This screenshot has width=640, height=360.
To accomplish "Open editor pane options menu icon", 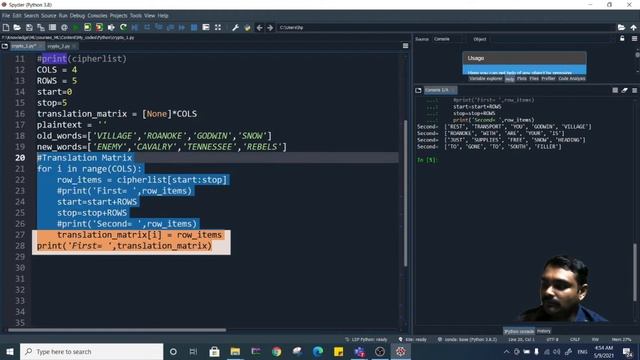I will tap(405, 46).
